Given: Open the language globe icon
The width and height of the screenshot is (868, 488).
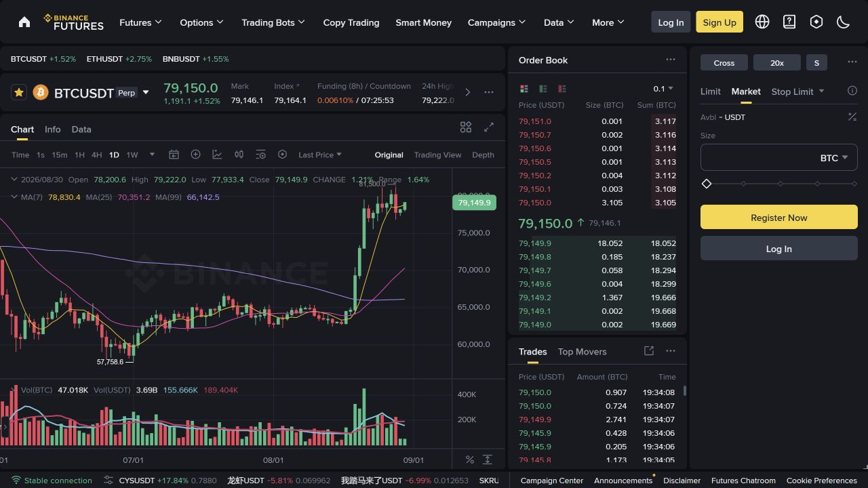Looking at the screenshot, I should coord(762,22).
